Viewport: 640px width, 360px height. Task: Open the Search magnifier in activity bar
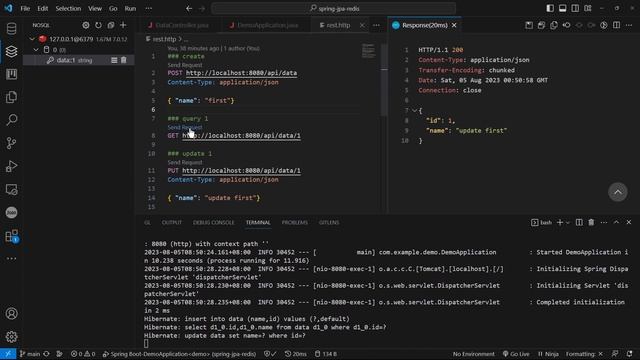click(11, 120)
